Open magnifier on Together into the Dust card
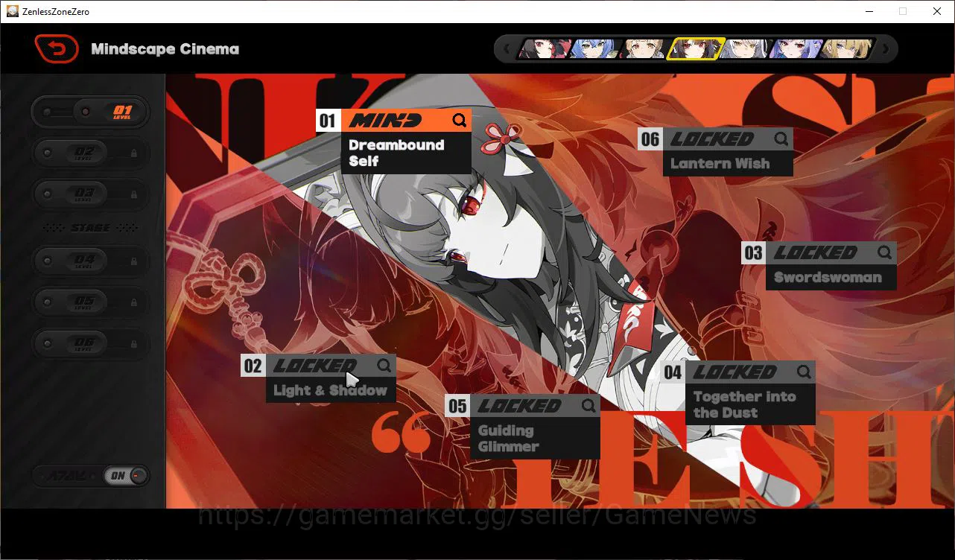Viewport: 955px width, 560px height. (x=804, y=372)
